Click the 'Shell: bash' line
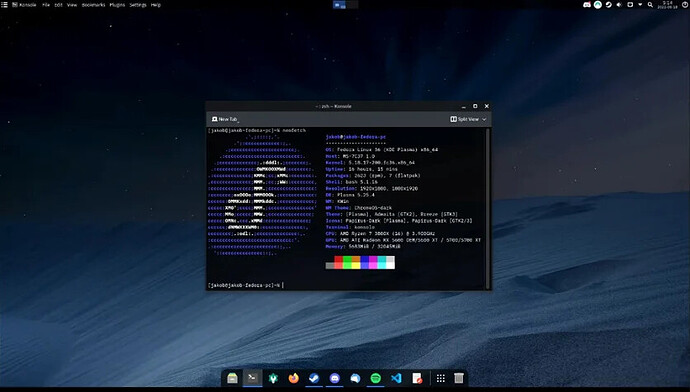690x392 pixels. [352, 182]
